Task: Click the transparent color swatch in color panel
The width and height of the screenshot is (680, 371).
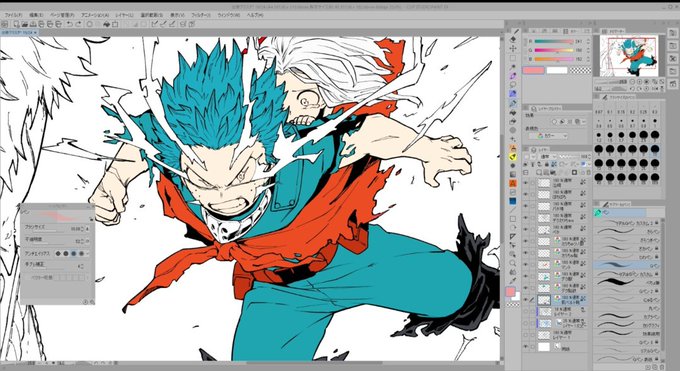Action: (x=580, y=70)
